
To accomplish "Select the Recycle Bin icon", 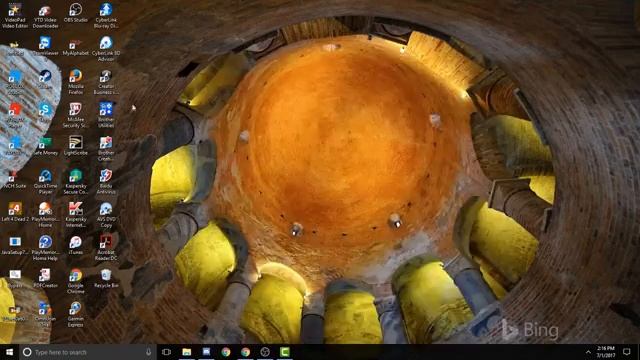I will point(106,278).
